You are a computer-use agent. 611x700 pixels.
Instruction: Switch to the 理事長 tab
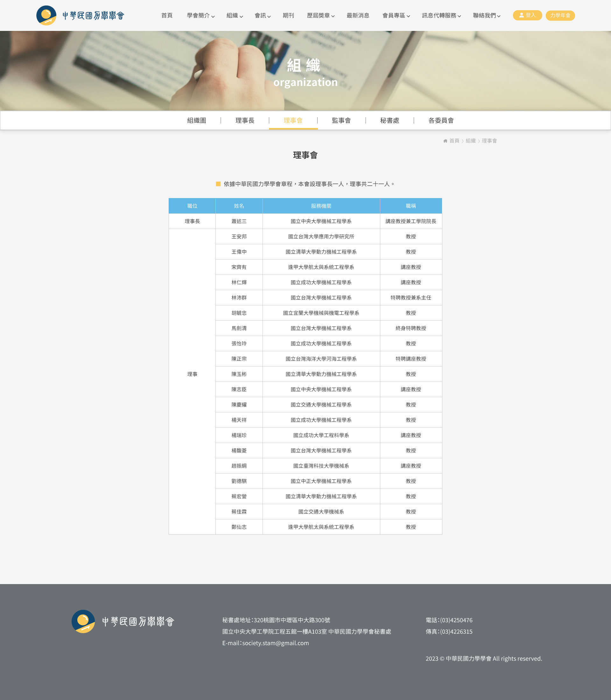click(x=245, y=120)
